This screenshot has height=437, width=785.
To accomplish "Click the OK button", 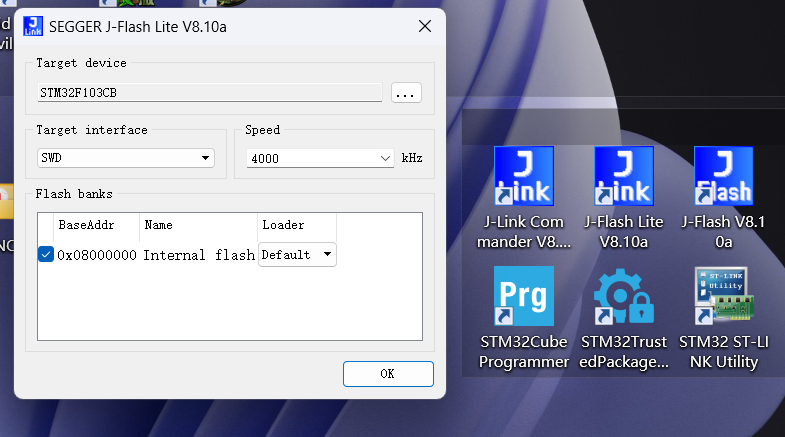I will pyautogui.click(x=388, y=373).
